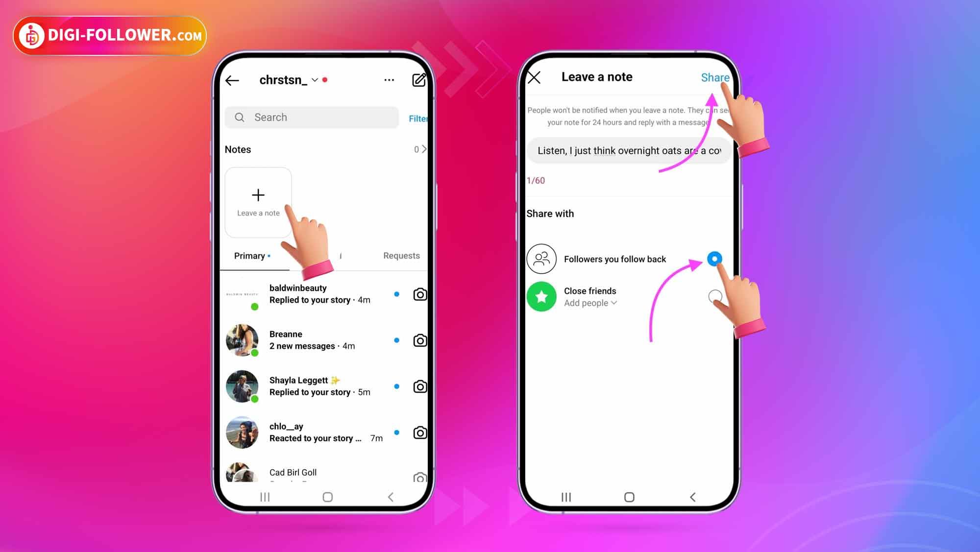Expand Add people under Close friends
Image resolution: width=980 pixels, height=552 pixels.
(589, 302)
